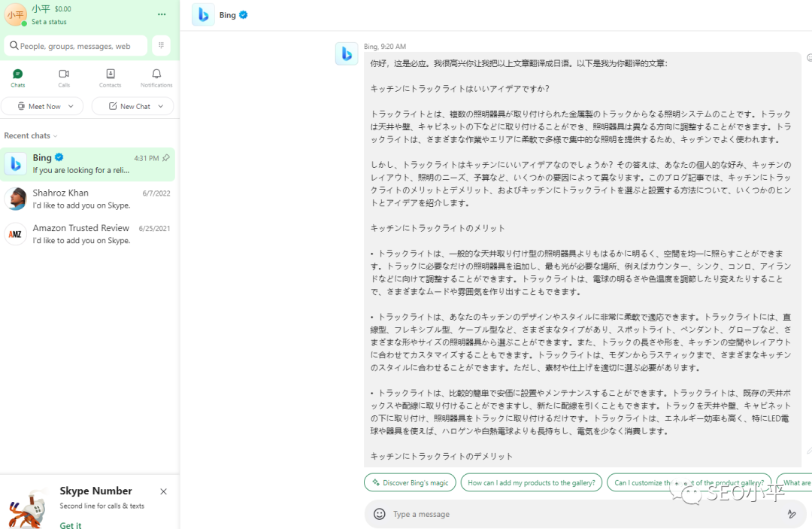Click the Bing name in conversation header
812x529 pixels.
click(x=227, y=15)
